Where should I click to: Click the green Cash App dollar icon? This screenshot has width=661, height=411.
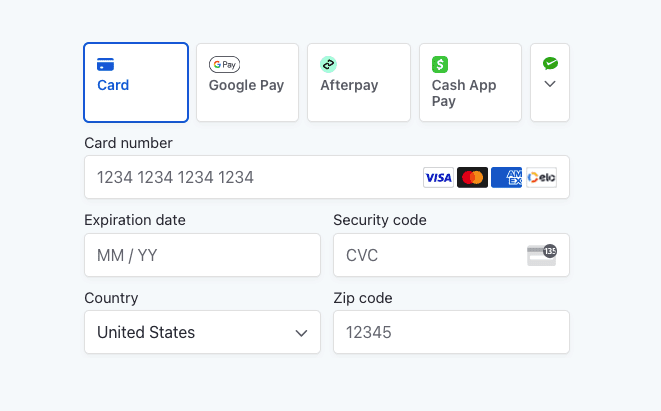(440, 64)
